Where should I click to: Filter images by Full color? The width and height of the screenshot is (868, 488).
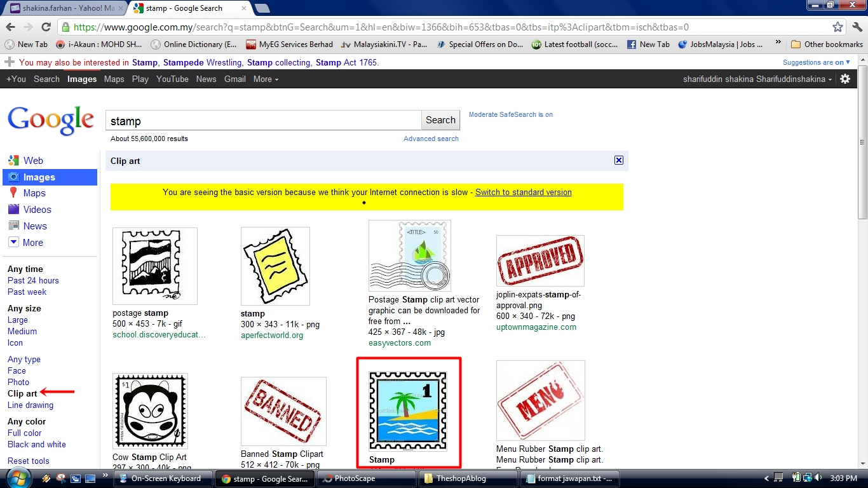pyautogui.click(x=25, y=433)
